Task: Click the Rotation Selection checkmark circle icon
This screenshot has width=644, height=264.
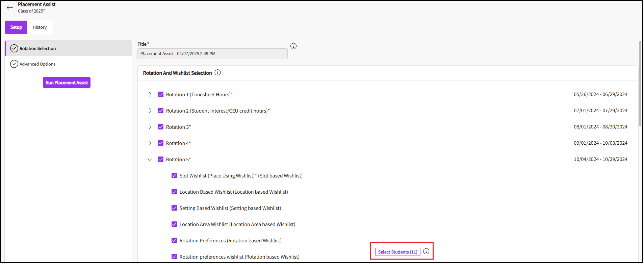Action: 14,49
